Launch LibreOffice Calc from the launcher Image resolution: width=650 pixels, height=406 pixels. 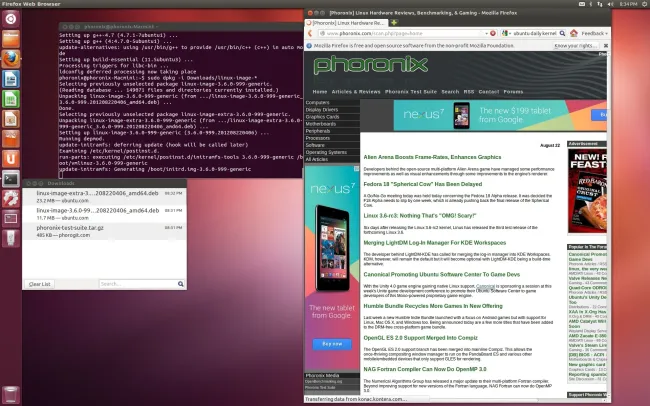click(x=11, y=99)
